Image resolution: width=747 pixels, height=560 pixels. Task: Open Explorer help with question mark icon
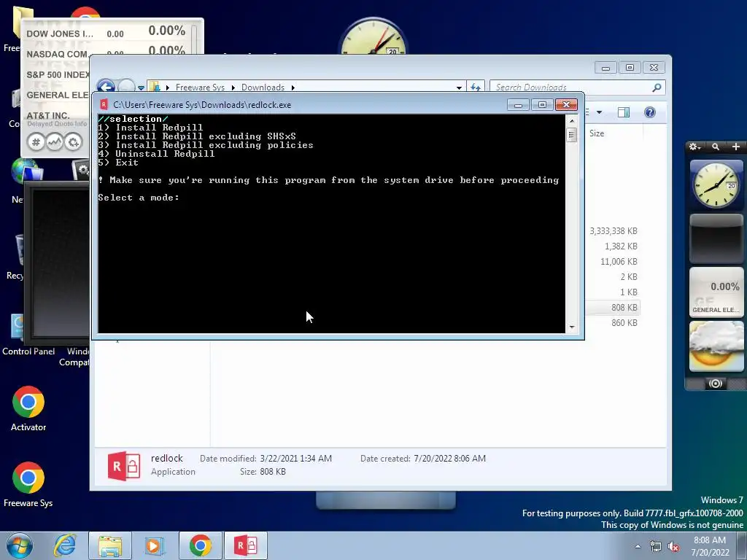click(x=650, y=112)
